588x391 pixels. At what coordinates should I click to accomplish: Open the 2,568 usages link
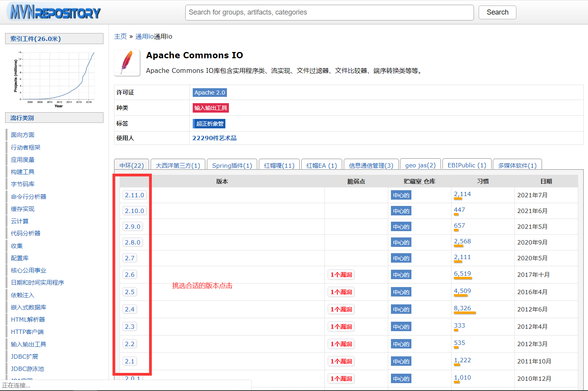[x=462, y=241]
